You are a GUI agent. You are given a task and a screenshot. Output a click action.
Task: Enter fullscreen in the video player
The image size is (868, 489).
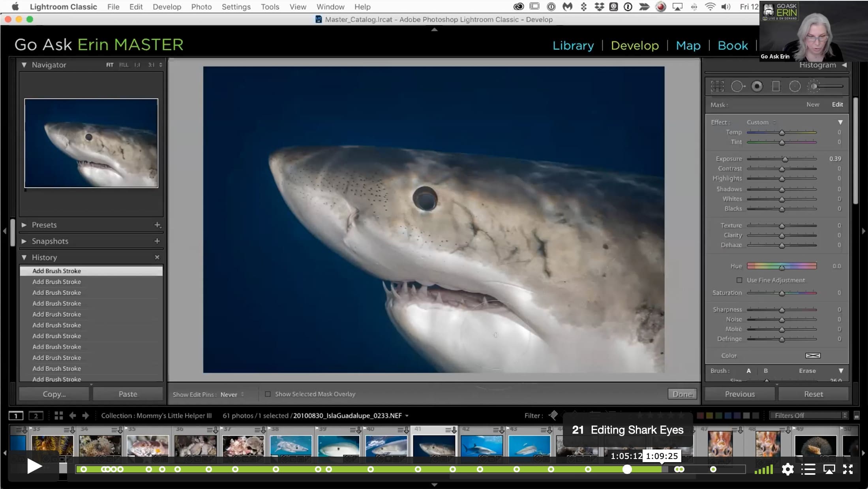[848, 469]
